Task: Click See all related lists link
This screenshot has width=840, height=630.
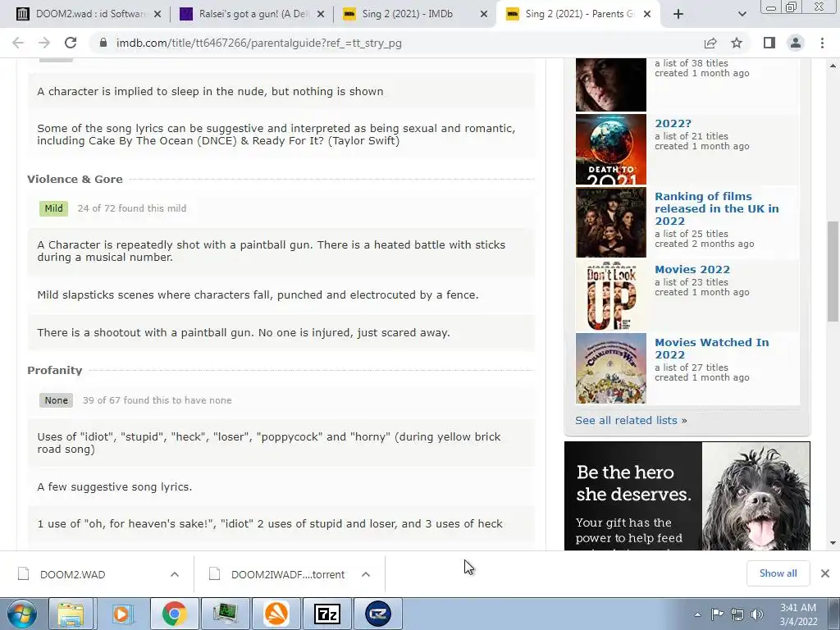Action: [631, 421]
